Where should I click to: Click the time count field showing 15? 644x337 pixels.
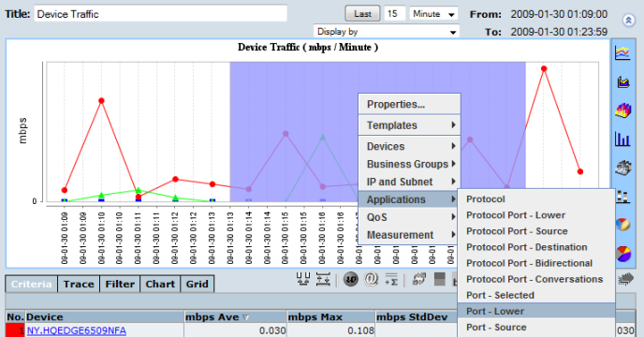click(x=395, y=14)
